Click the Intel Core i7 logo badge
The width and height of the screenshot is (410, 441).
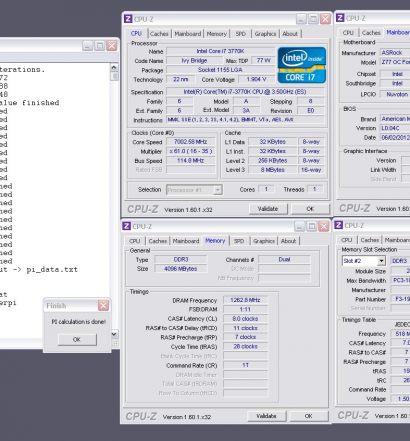(302, 65)
